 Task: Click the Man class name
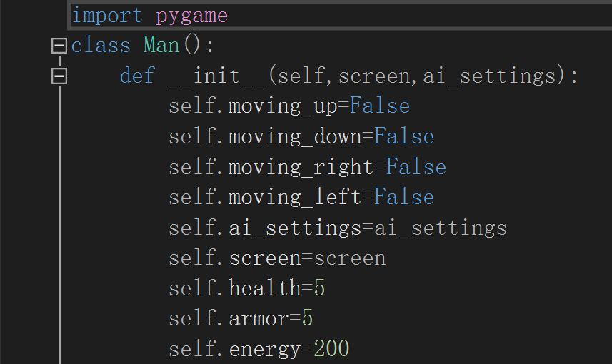coord(161,45)
